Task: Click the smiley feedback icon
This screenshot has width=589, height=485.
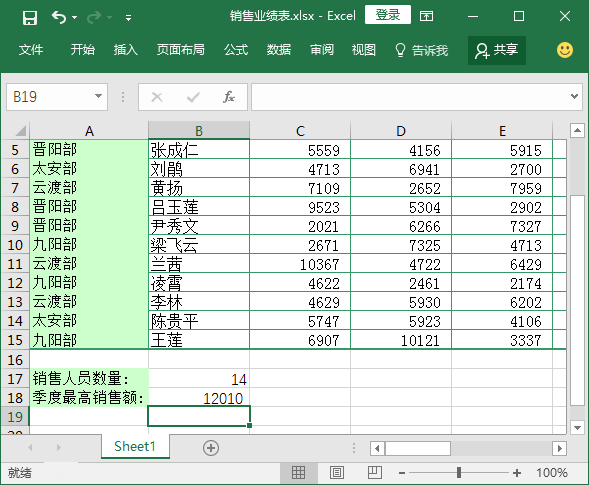Action: click(565, 50)
